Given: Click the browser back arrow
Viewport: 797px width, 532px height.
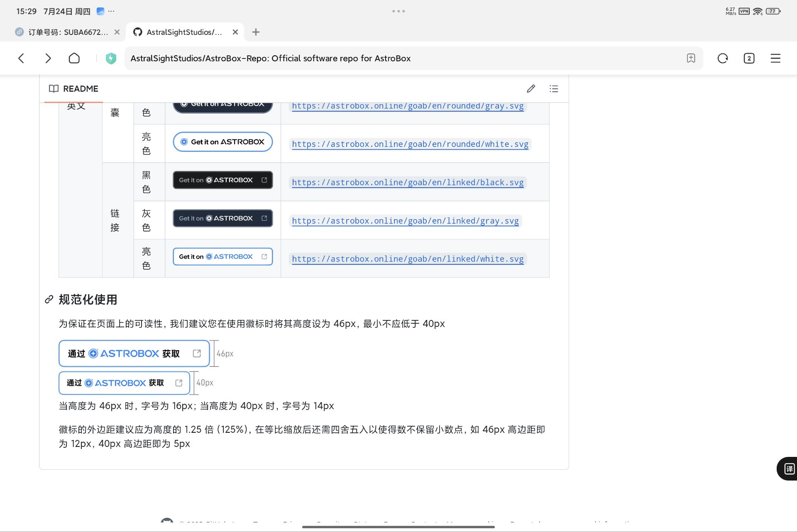Looking at the screenshot, I should click(x=22, y=58).
